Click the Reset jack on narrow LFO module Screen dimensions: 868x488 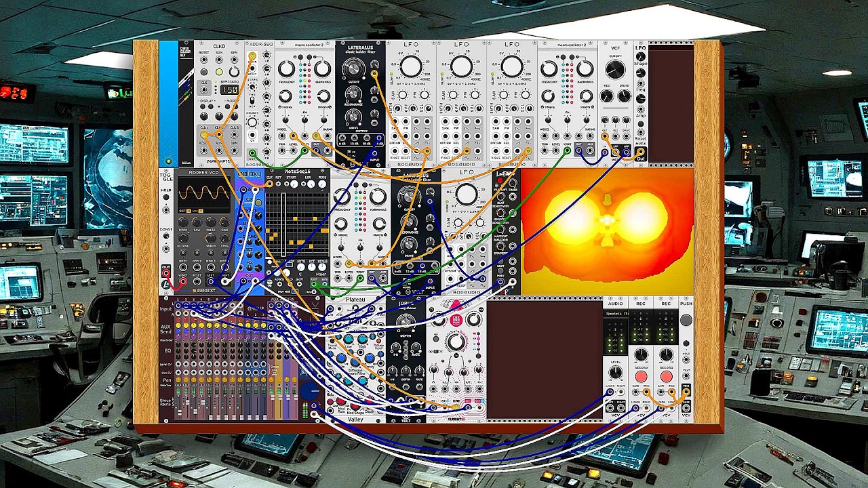point(640,132)
